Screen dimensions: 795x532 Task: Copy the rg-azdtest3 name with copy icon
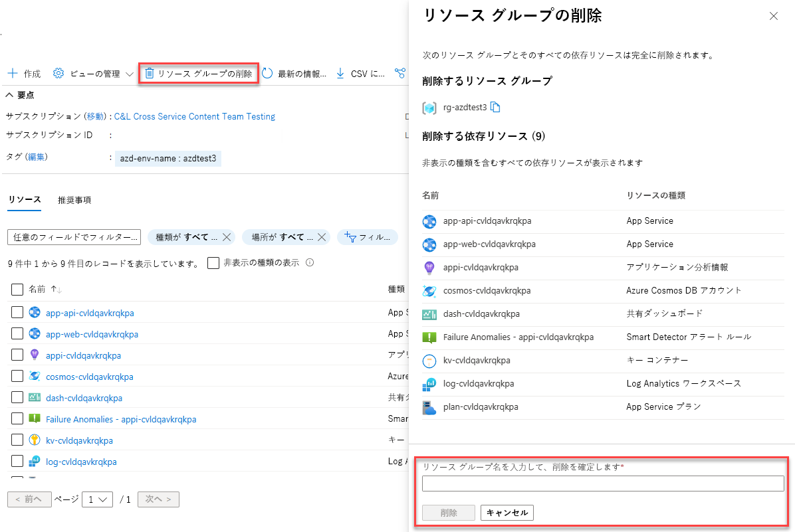coord(495,107)
